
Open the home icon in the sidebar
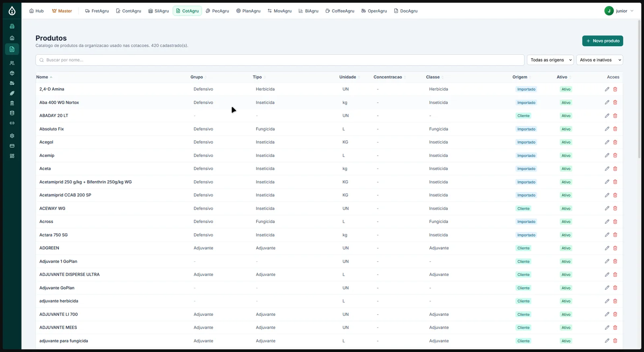12,38
